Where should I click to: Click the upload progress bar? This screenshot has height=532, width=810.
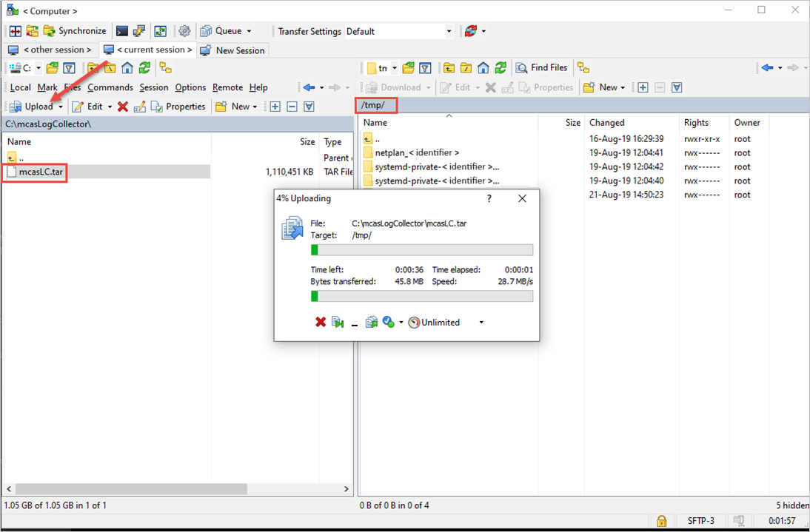pos(422,249)
